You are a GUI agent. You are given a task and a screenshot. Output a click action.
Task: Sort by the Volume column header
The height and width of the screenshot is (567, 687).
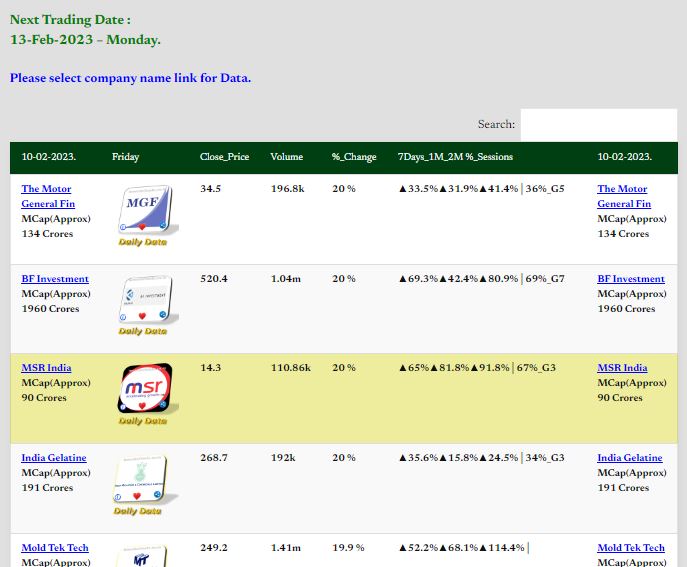287,157
